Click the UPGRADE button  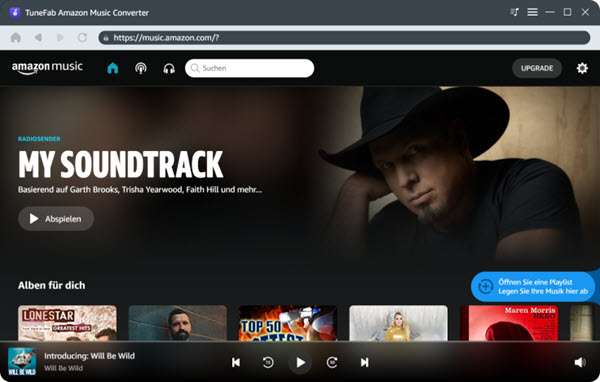[537, 68]
